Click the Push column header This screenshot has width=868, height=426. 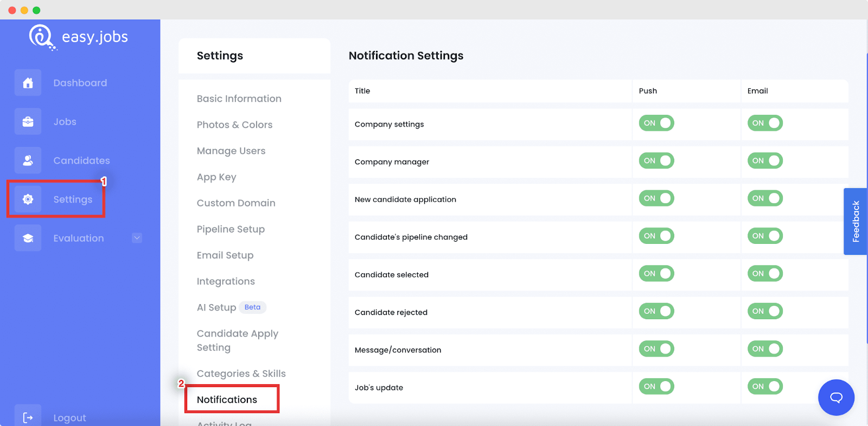point(648,91)
